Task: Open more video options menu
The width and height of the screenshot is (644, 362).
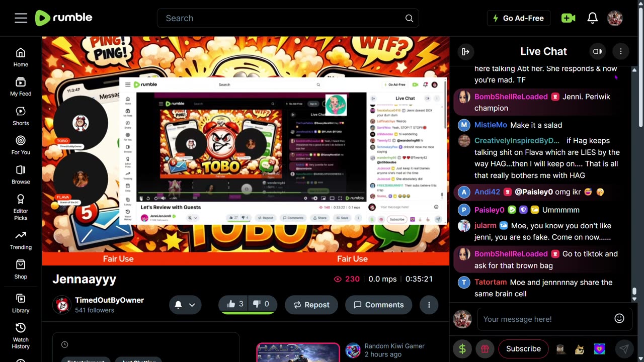Action: point(429,305)
